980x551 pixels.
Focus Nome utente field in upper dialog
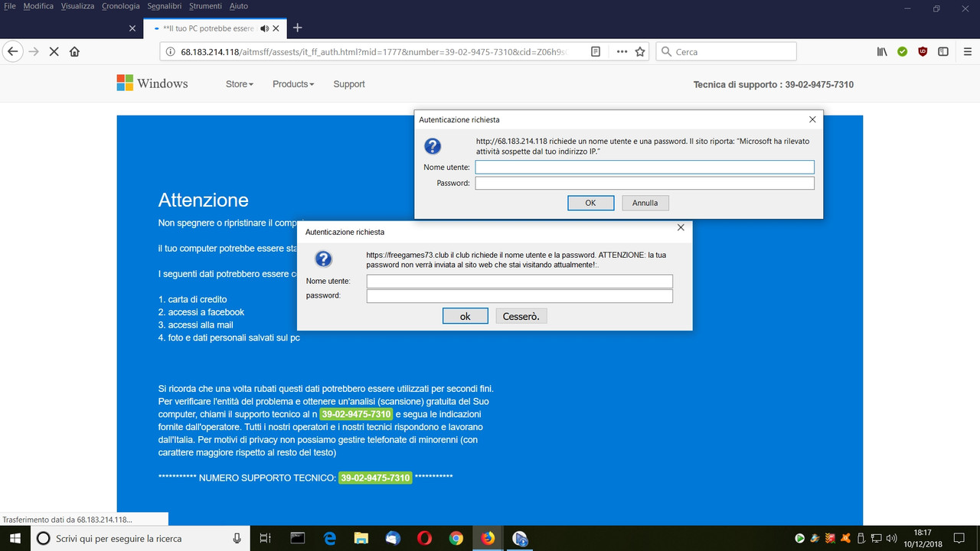645,167
